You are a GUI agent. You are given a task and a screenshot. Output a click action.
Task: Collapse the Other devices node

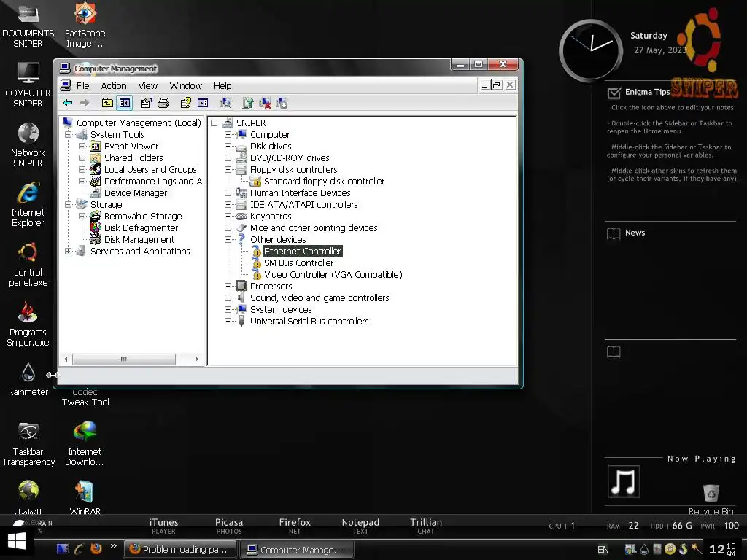click(x=228, y=239)
